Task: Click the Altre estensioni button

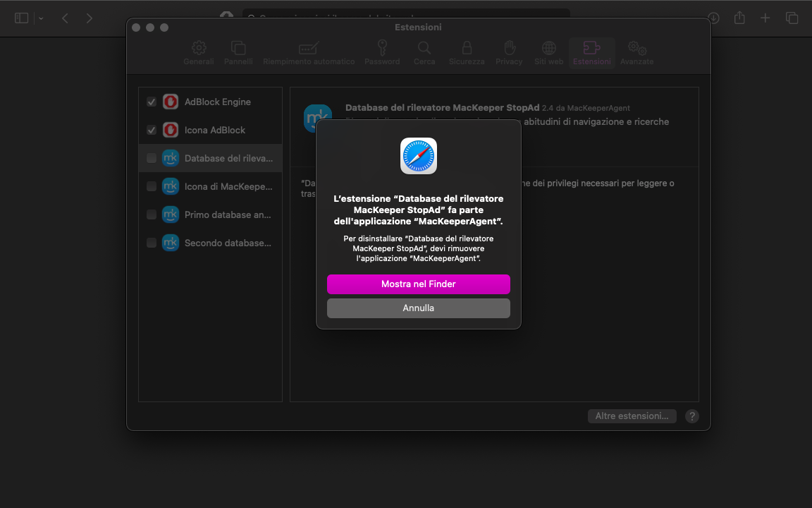Action: click(x=632, y=416)
